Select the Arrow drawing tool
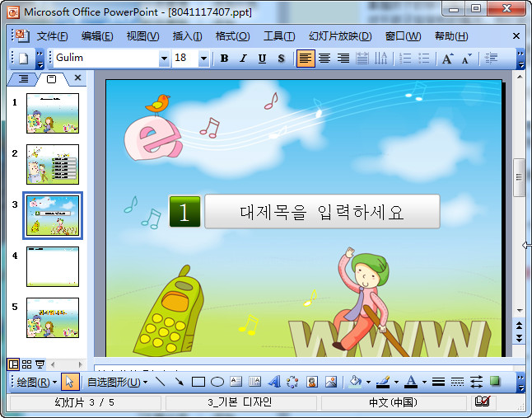Viewport: 532px width, 418px height. coord(180,382)
